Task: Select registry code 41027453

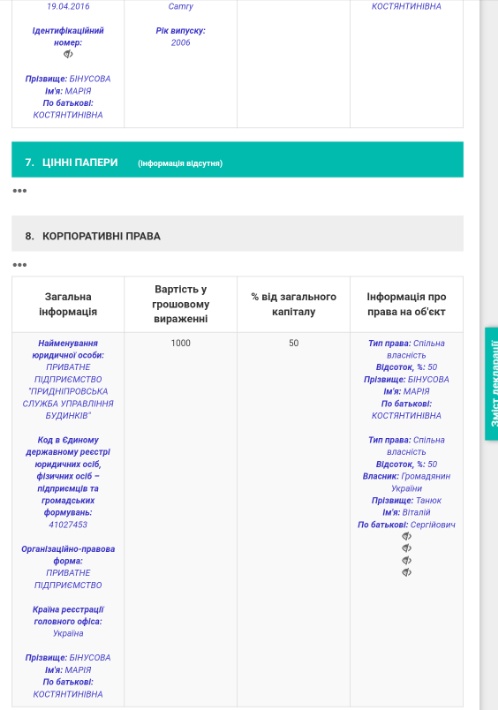Action: (68, 525)
